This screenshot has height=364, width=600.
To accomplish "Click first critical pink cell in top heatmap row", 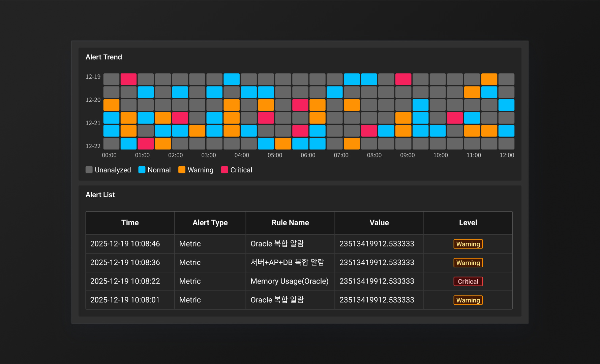I will (128, 79).
